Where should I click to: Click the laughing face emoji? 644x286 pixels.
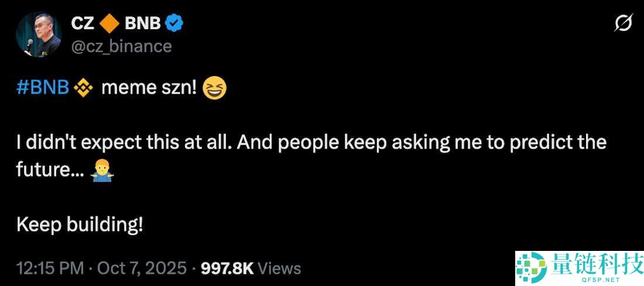coord(214,89)
